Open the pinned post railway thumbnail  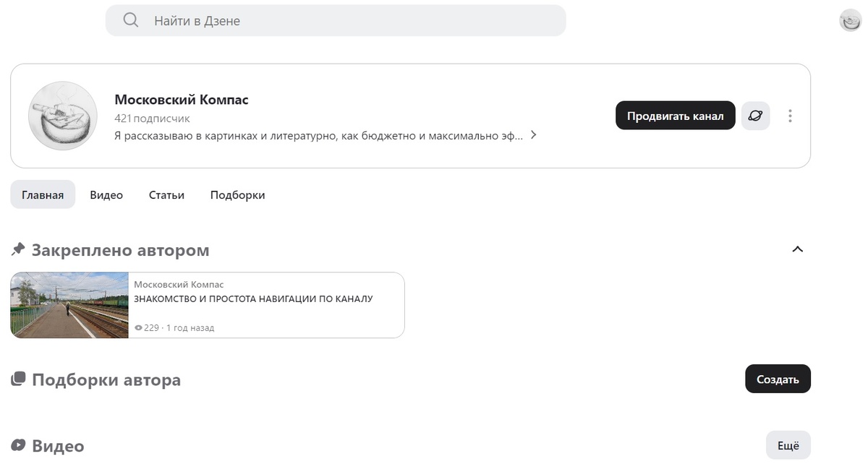tap(69, 305)
